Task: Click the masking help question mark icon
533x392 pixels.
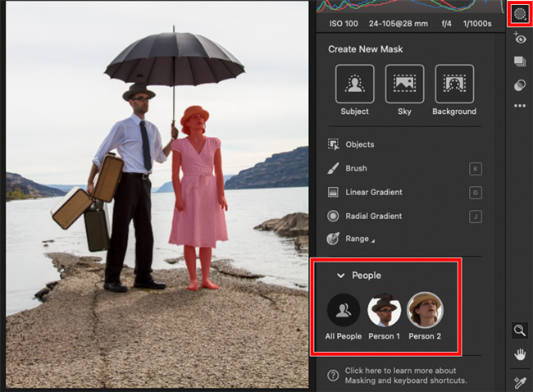Action: [x=333, y=376]
